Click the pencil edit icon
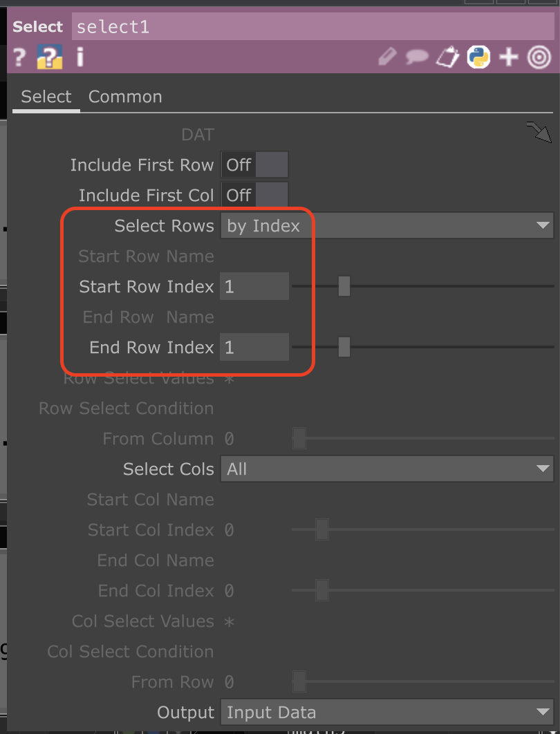The width and height of the screenshot is (560, 734). (387, 57)
